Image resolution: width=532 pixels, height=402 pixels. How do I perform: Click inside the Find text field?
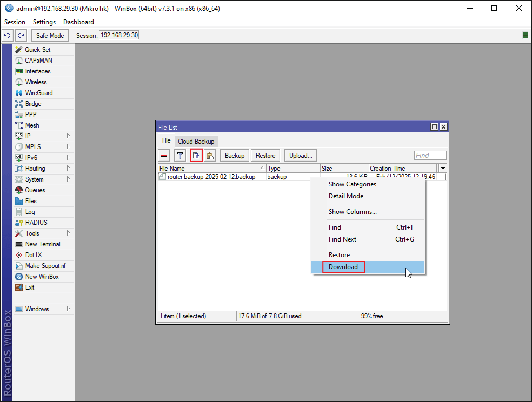click(x=430, y=155)
